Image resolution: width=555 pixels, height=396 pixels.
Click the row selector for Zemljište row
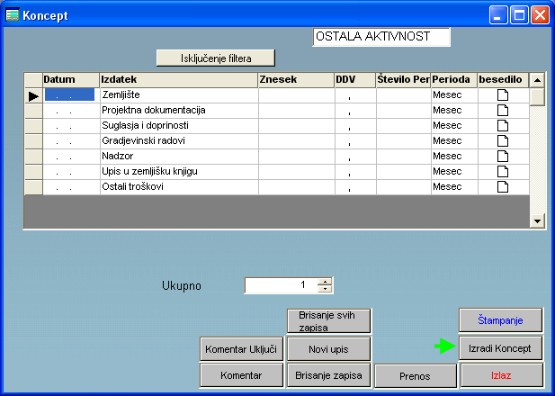(x=33, y=96)
